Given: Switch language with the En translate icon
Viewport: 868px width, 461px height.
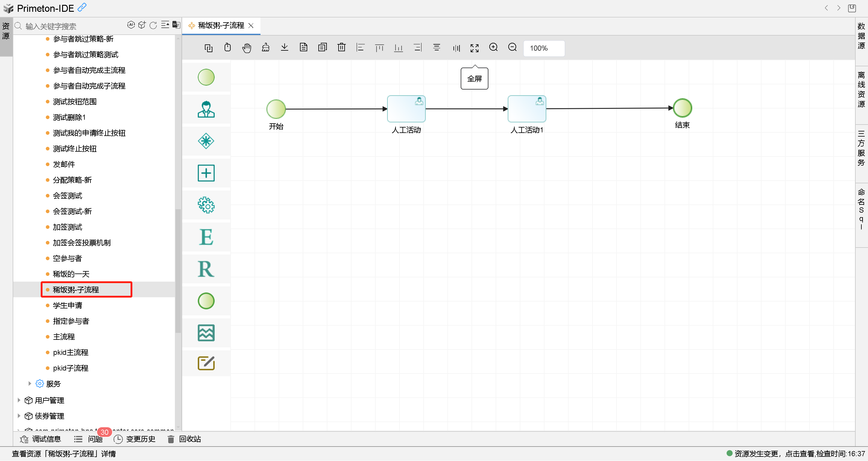Looking at the screenshot, I should 176,25.
